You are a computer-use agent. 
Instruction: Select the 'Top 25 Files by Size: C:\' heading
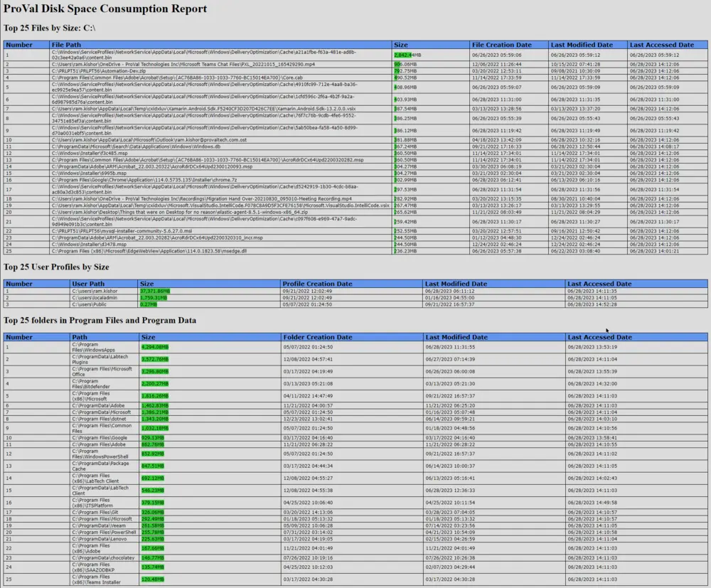coord(50,28)
